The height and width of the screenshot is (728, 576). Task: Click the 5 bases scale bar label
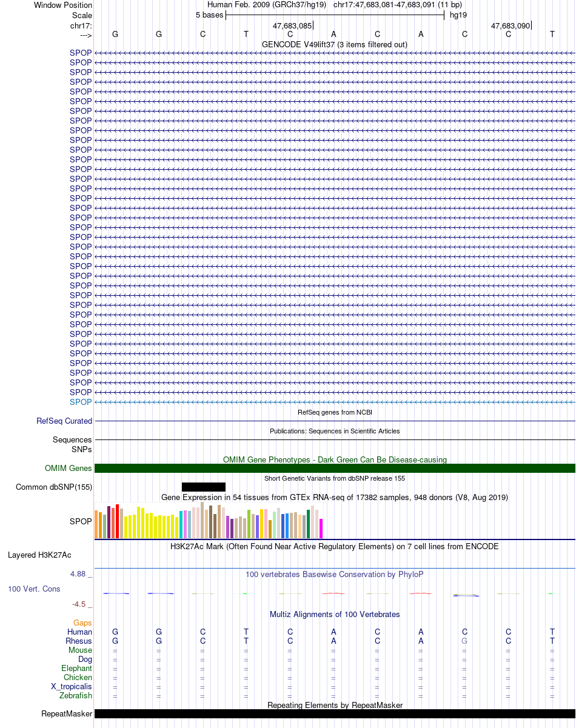click(x=209, y=15)
